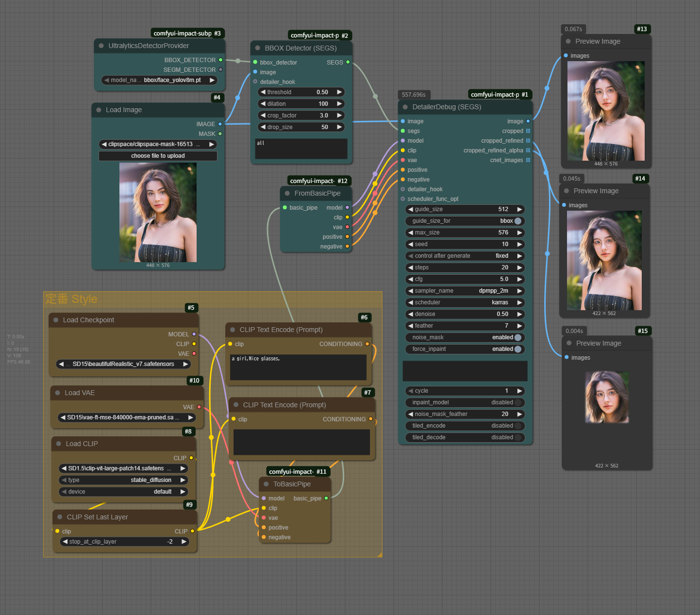Viewport: 700px width, 615px height.
Task: Click the comfyui-impact-subp #3 node badge
Action: tap(187, 33)
